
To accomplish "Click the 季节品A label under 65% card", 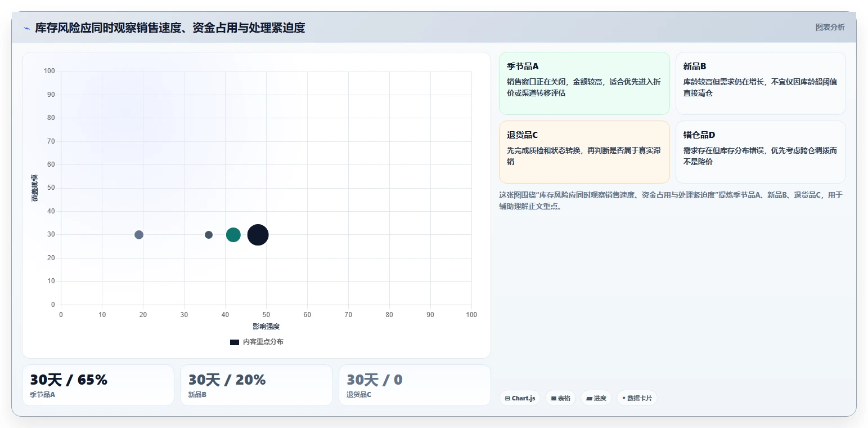I will (42, 395).
